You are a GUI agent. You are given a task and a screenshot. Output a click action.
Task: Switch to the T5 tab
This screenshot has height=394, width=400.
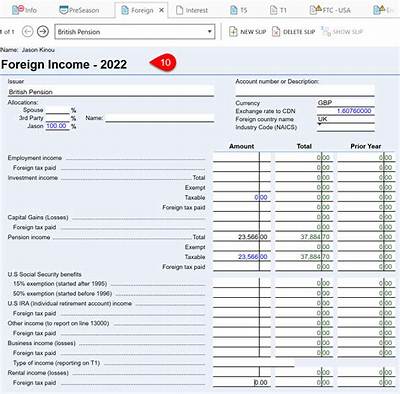(239, 10)
